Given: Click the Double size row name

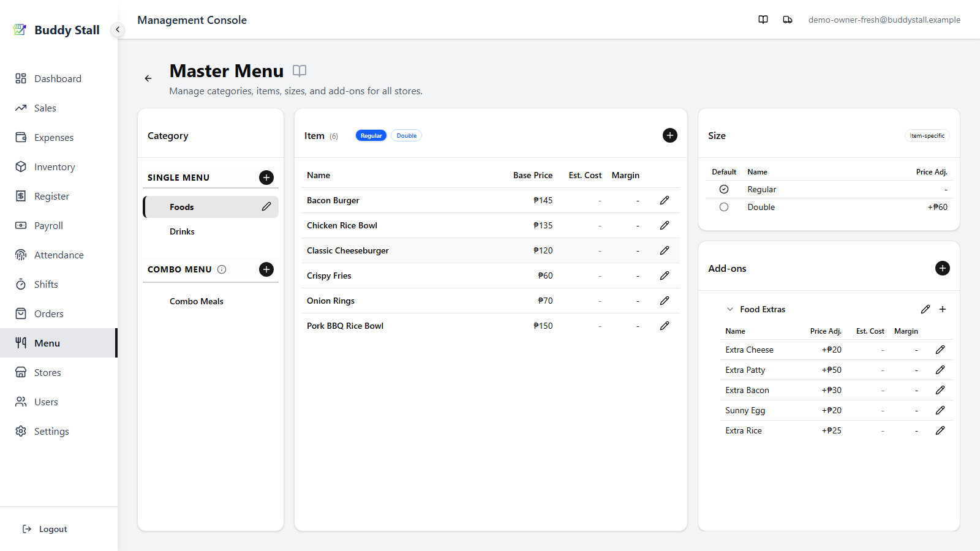Looking at the screenshot, I should (x=761, y=207).
